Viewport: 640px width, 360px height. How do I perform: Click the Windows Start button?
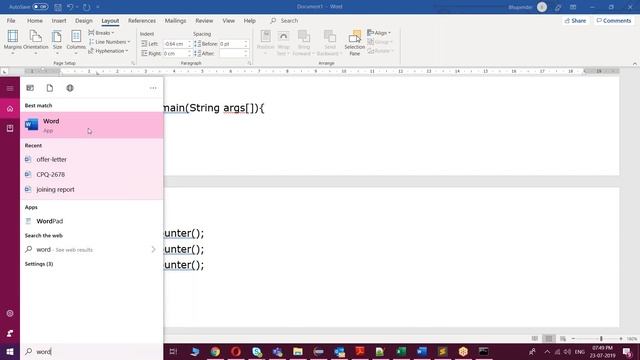(x=10, y=351)
